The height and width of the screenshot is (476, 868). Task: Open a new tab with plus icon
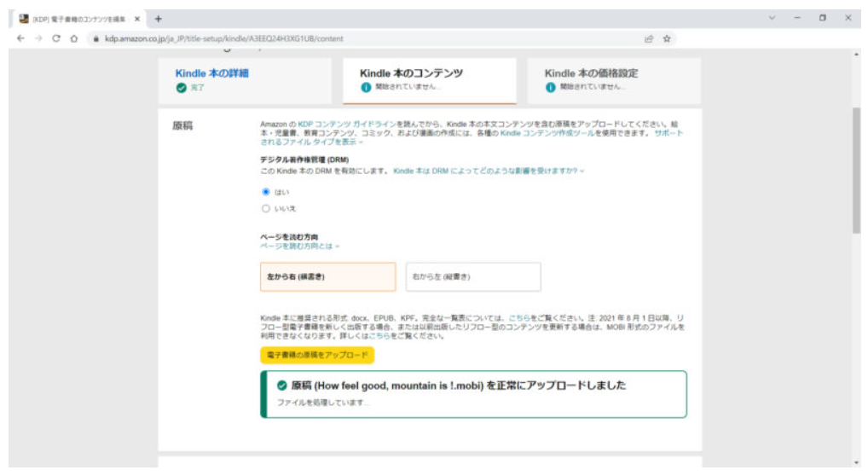(x=159, y=19)
